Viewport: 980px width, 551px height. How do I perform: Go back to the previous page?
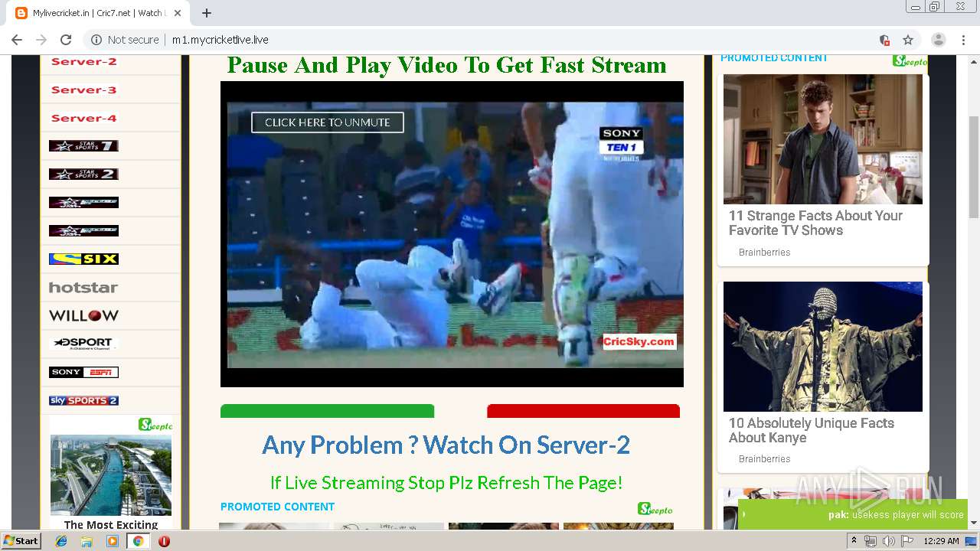17,40
